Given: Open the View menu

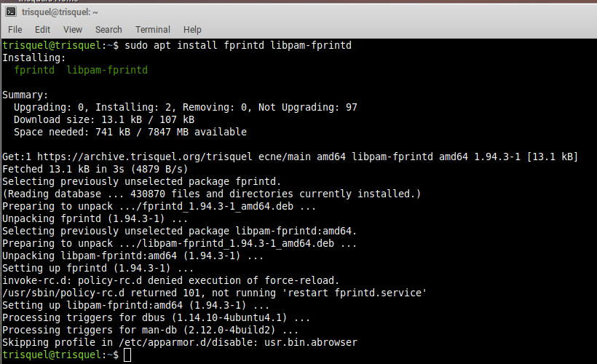Looking at the screenshot, I should pos(73,30).
